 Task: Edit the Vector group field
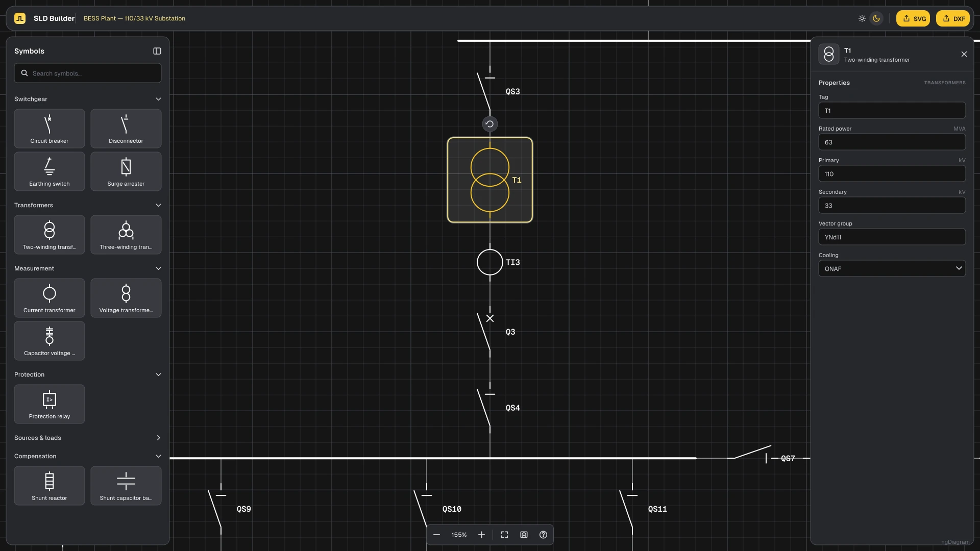[892, 237]
